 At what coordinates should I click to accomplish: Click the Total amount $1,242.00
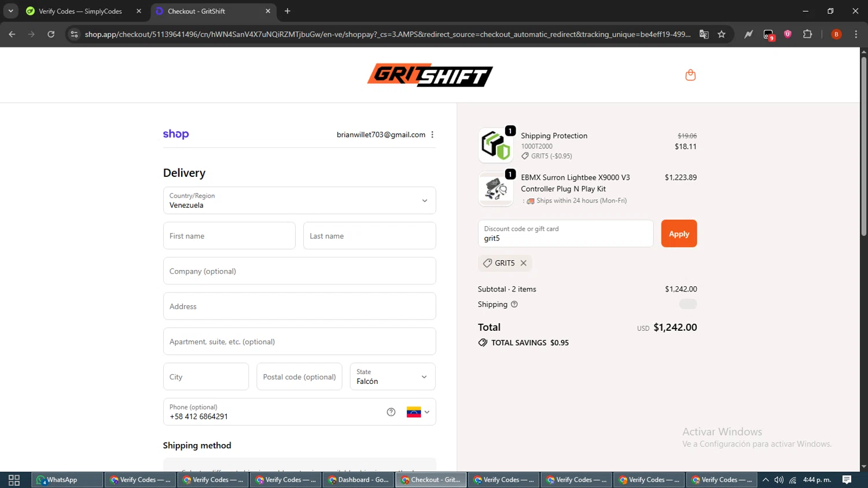(x=675, y=327)
